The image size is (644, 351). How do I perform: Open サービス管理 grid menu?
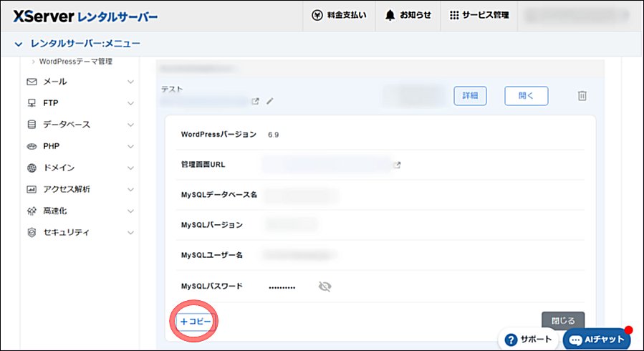479,16
